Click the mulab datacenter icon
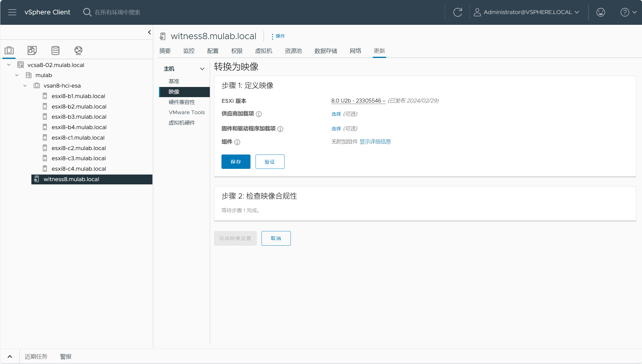 29,75
